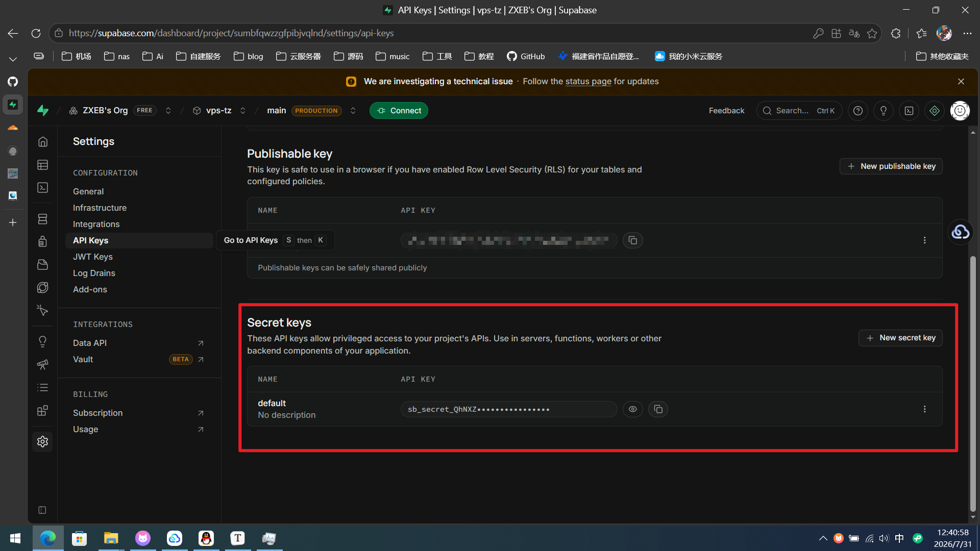Viewport: 980px width, 551px height.
Task: Open the Realtime sidebar icon
Action: [x=43, y=310]
